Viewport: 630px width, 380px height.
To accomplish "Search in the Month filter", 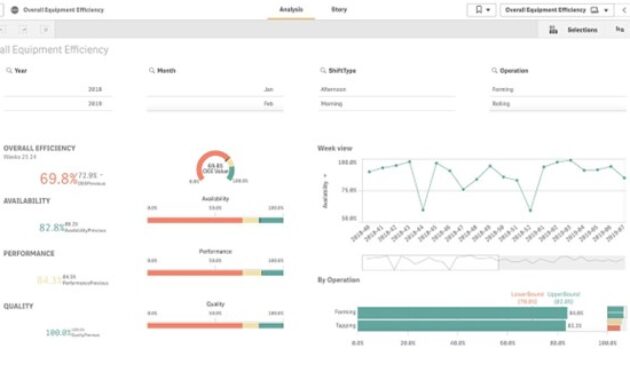I will pos(151,70).
